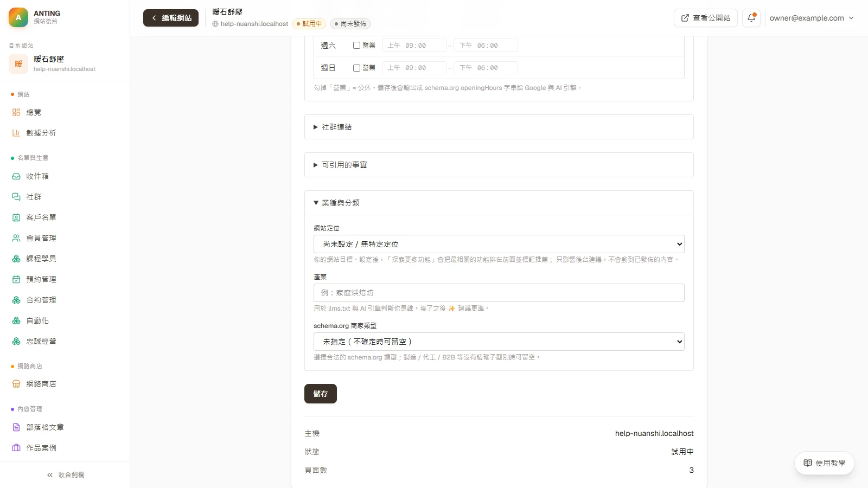Open 客戶名單 customer list icon
Image resolution: width=868 pixels, height=488 pixels.
click(x=16, y=217)
